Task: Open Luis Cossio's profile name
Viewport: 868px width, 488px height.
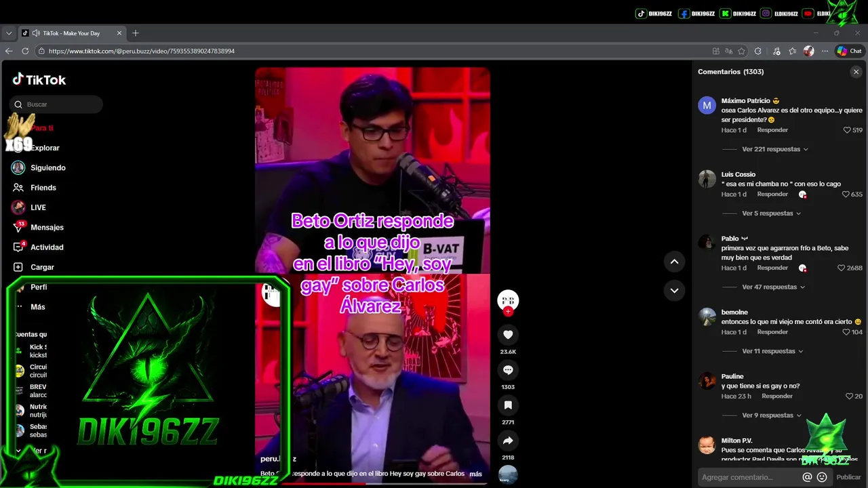Action: (x=738, y=174)
